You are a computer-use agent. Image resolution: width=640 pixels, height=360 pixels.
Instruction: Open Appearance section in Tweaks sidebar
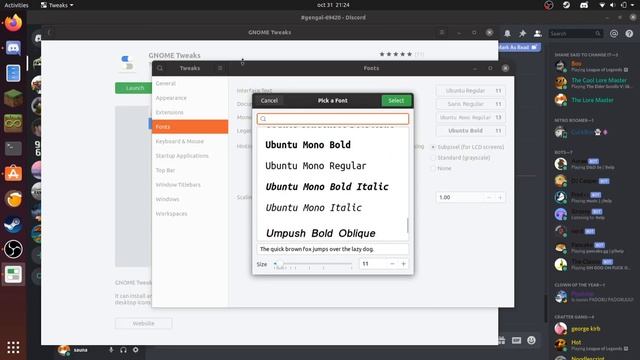[190, 98]
